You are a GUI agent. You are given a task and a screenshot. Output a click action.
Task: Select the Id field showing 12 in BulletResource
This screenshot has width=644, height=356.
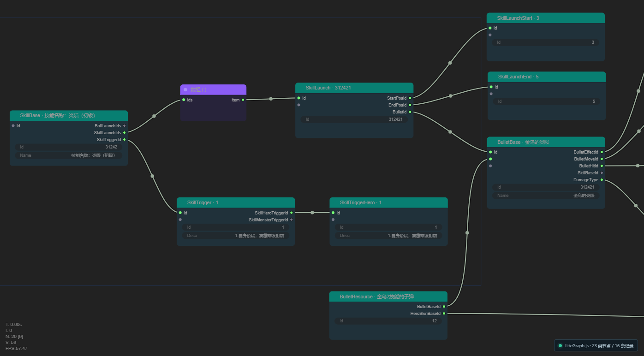(x=388, y=320)
